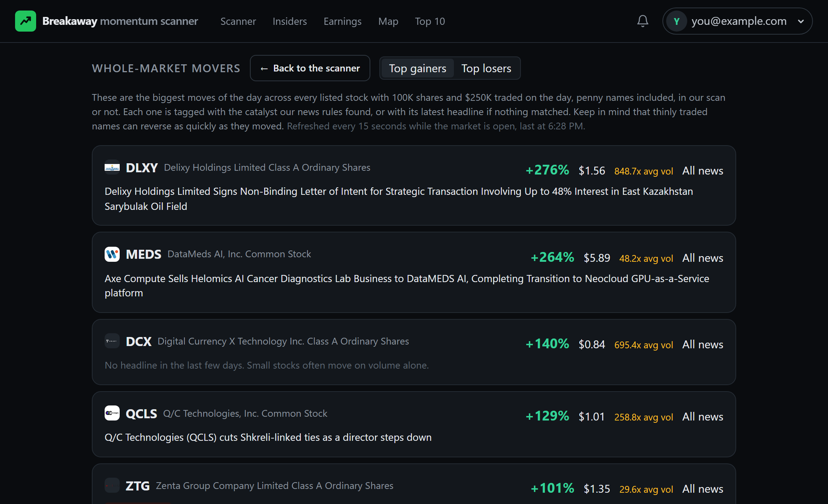The height and width of the screenshot is (504, 828).
Task: Open All news for ZTG
Action: point(703,489)
